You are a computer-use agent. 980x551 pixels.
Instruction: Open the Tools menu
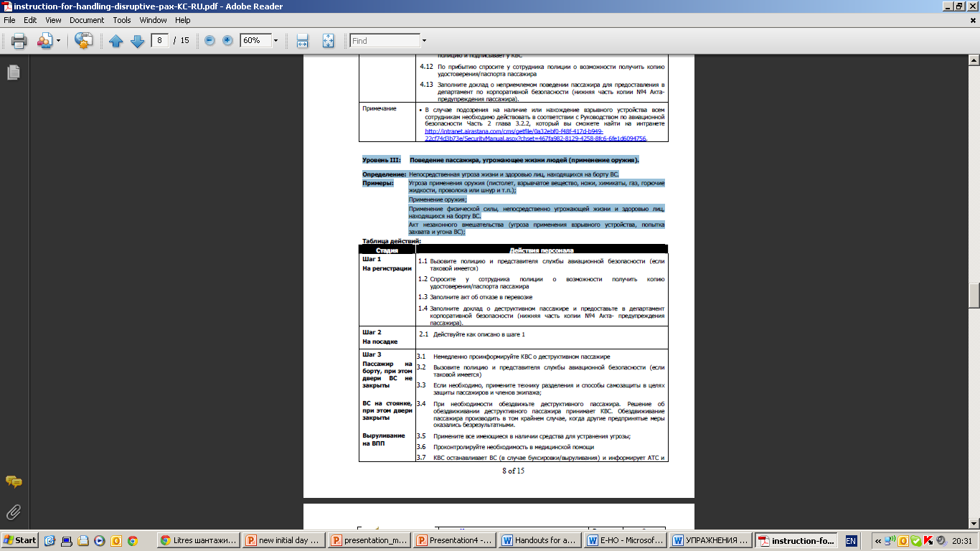pyautogui.click(x=122, y=20)
